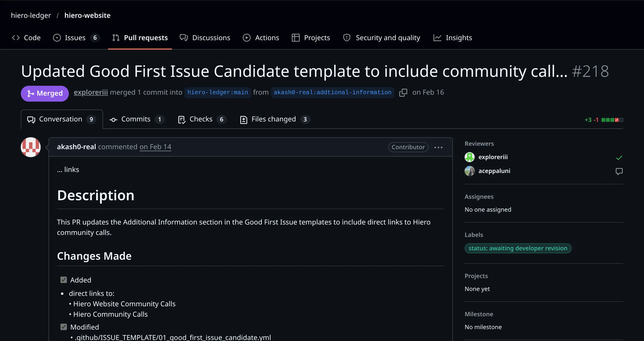Image resolution: width=644 pixels, height=341 pixels.
Task: Open the Checks tab
Action: coord(202,119)
